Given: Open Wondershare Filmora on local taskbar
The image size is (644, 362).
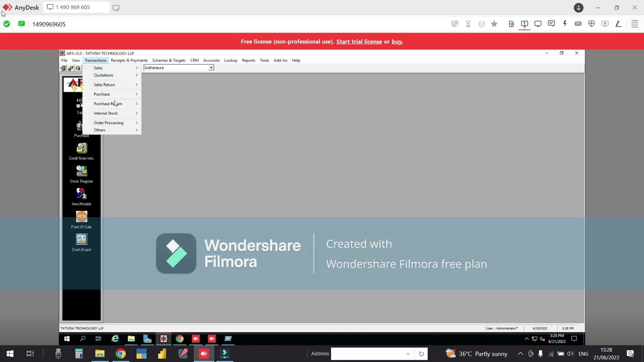Looking at the screenshot, I should click(224, 353).
